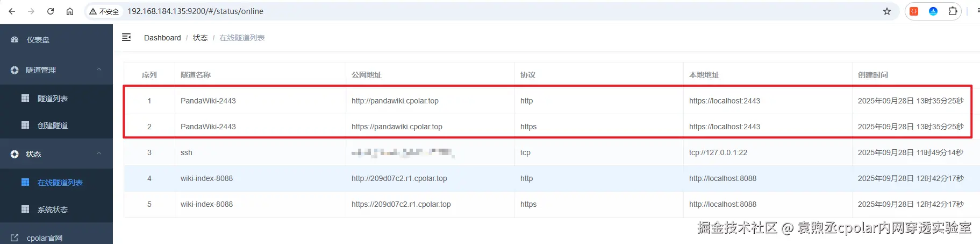Open the extensions puzzle icon
The image size is (980, 244).
tap(953, 11)
